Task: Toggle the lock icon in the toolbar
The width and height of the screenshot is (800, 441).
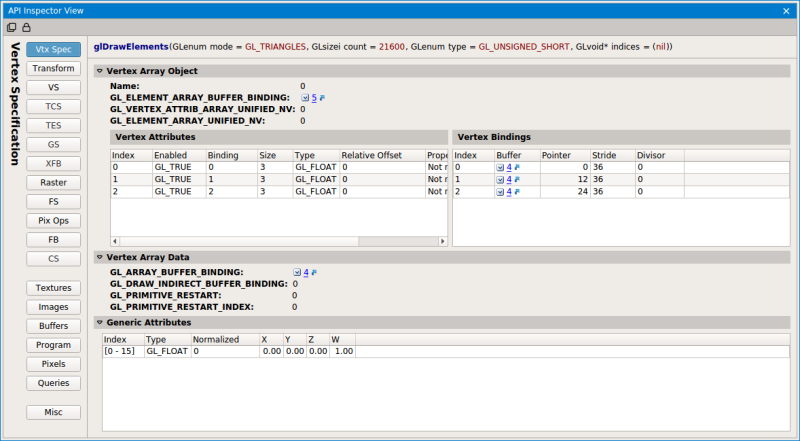Action: pos(26,28)
